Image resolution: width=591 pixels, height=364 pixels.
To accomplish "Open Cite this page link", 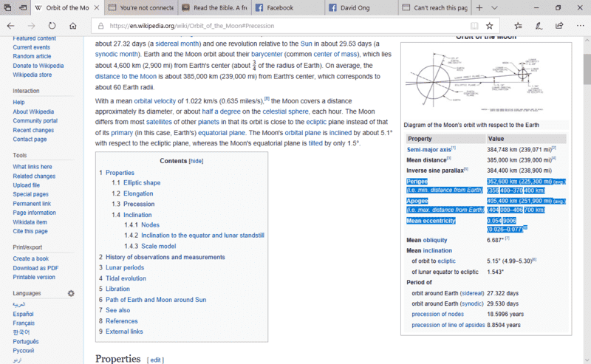I will 30,231.
